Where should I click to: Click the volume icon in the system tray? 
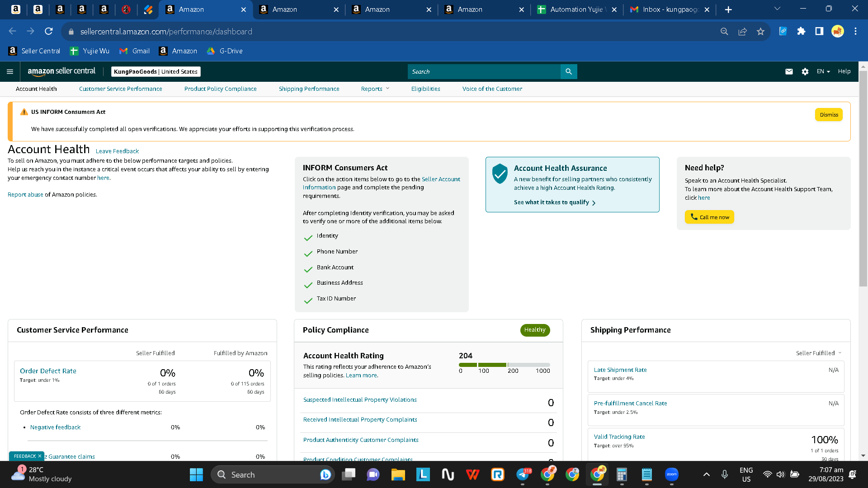[x=781, y=474]
